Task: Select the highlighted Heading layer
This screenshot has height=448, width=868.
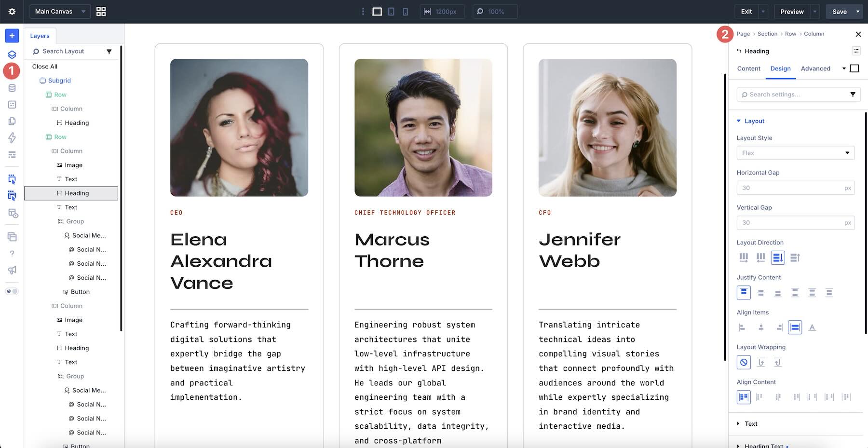Action: pyautogui.click(x=71, y=193)
